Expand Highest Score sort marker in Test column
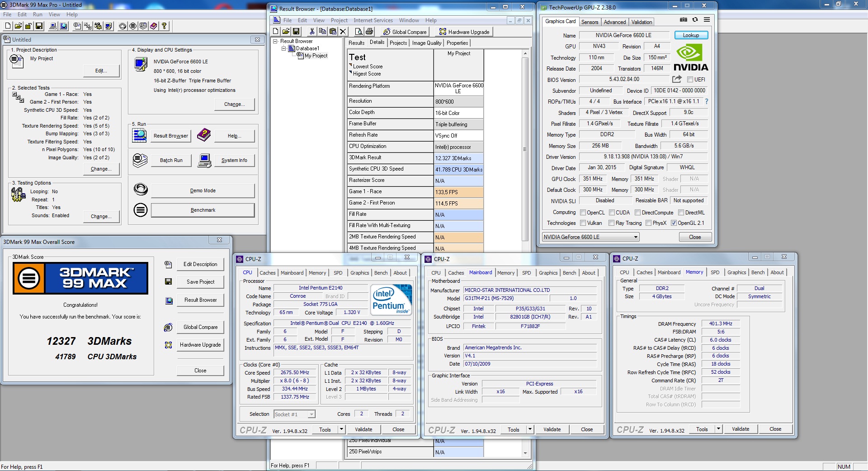 [350, 72]
